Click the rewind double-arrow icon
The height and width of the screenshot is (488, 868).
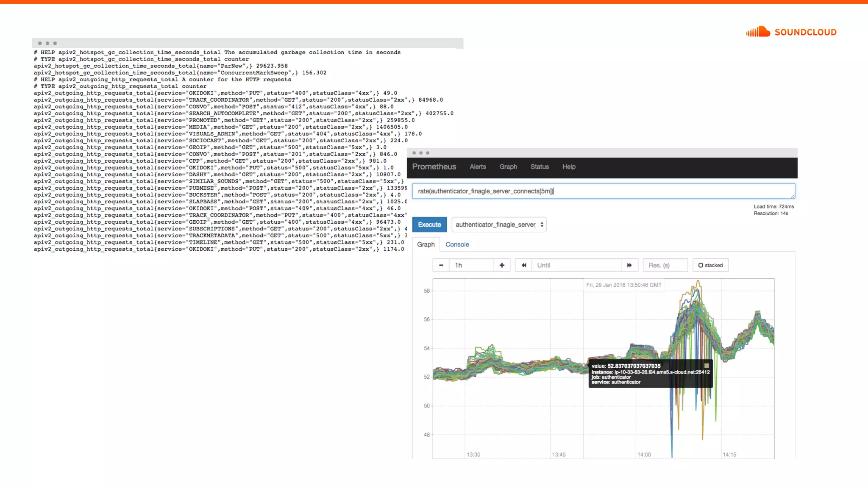tap(524, 265)
